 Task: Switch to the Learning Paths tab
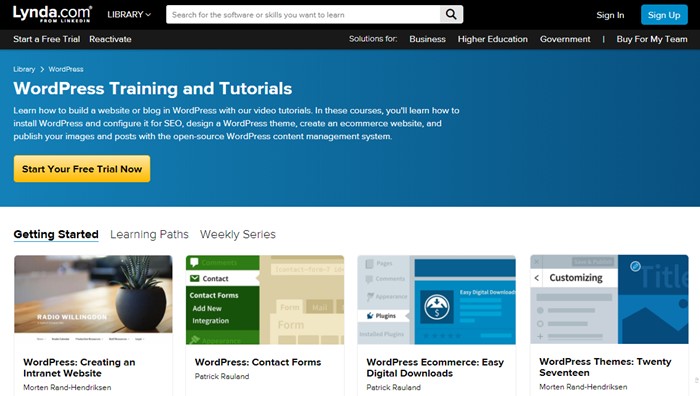pyautogui.click(x=149, y=234)
